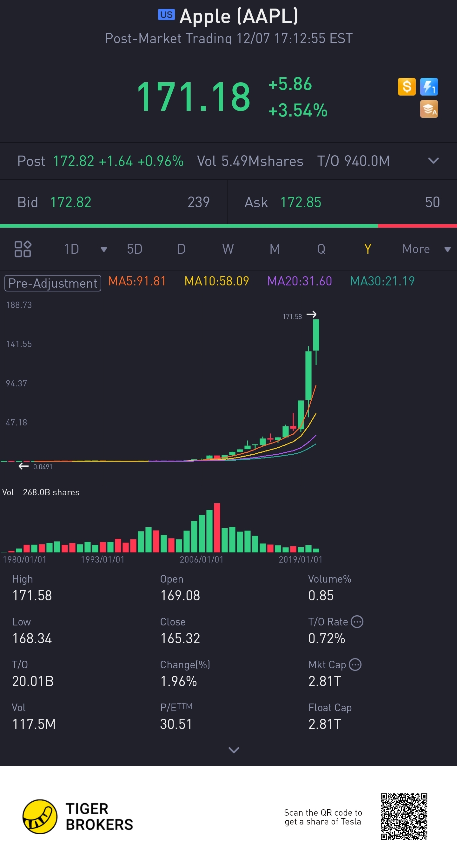Expand the post-market details chevron
Image resolution: width=457 pixels, height=868 pixels.
click(x=433, y=161)
